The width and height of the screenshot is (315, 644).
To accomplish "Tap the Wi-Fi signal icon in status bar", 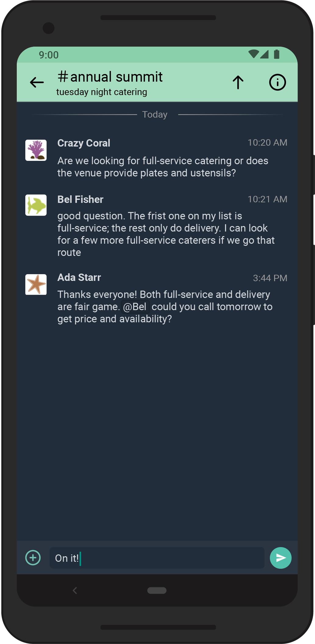I will [x=253, y=54].
